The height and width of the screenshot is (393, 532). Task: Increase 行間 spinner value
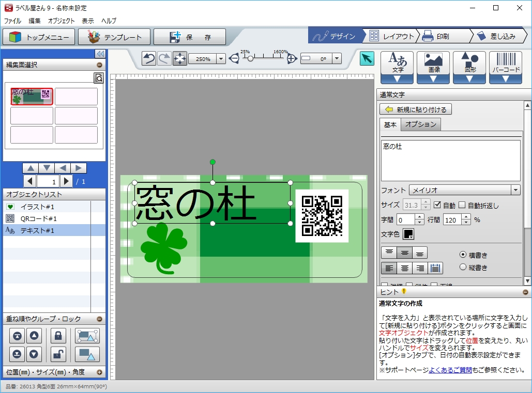[x=466, y=217]
